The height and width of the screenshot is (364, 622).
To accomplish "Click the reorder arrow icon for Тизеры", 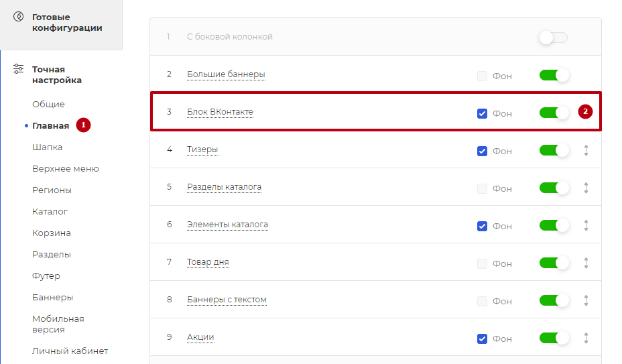I will click(x=586, y=150).
